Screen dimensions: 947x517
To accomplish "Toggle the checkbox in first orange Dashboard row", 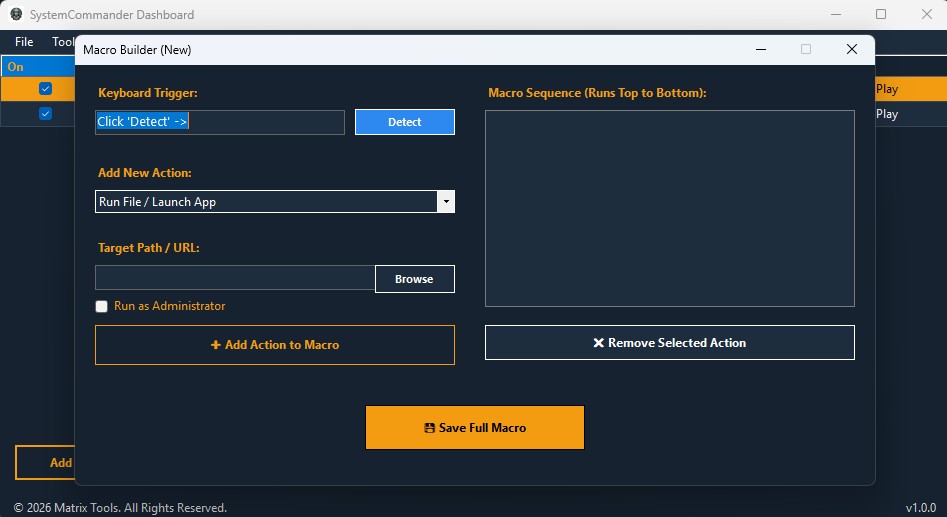I will click(x=45, y=89).
